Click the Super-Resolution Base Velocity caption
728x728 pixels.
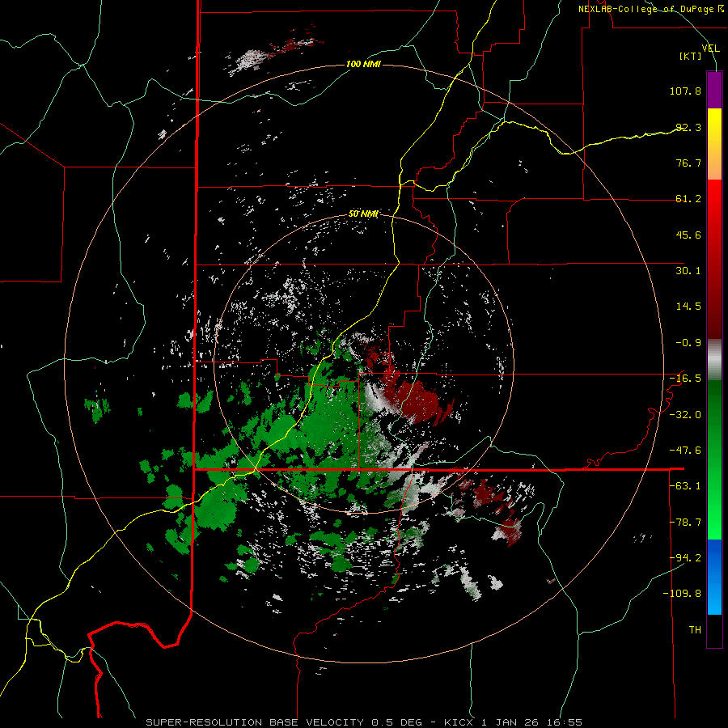point(364,722)
